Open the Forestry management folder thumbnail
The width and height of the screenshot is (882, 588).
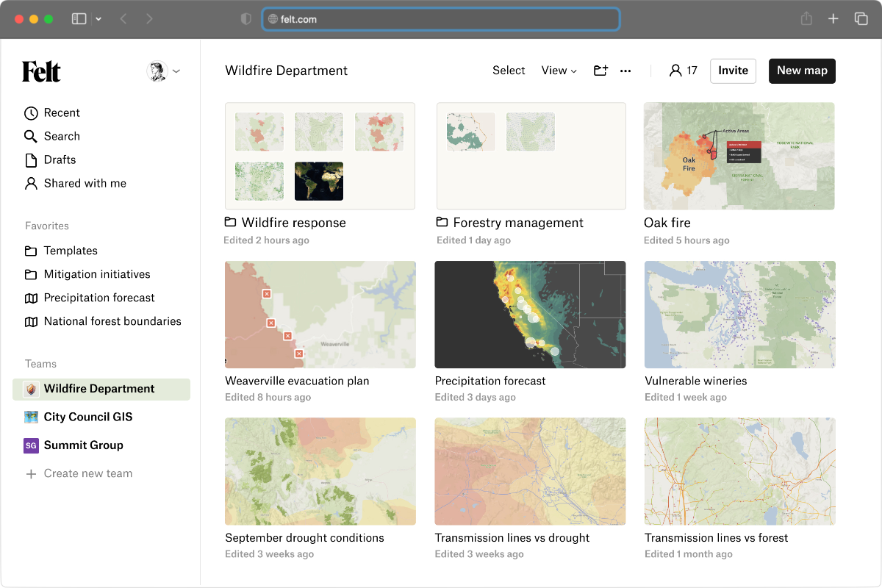(x=531, y=156)
